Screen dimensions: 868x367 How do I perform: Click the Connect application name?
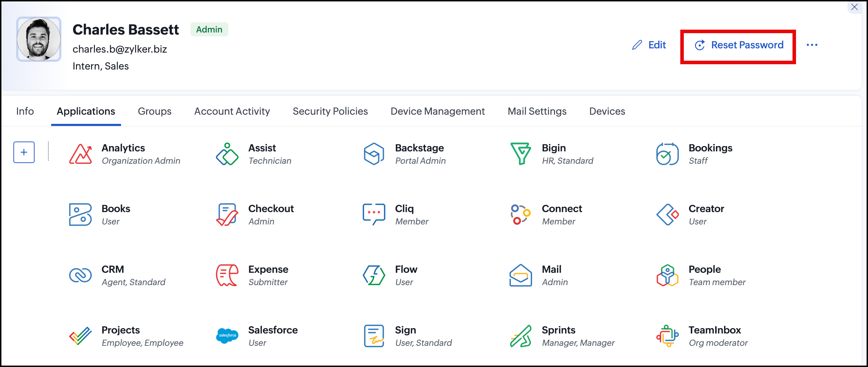pyautogui.click(x=562, y=209)
